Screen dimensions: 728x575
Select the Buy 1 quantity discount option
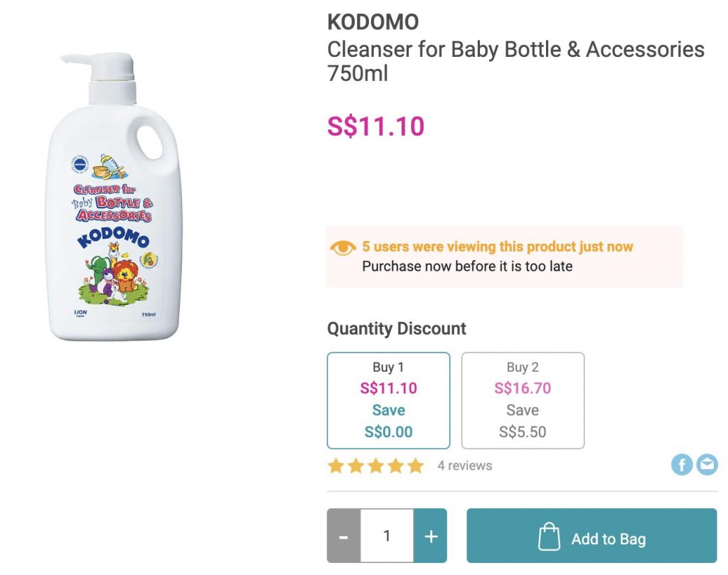point(388,400)
